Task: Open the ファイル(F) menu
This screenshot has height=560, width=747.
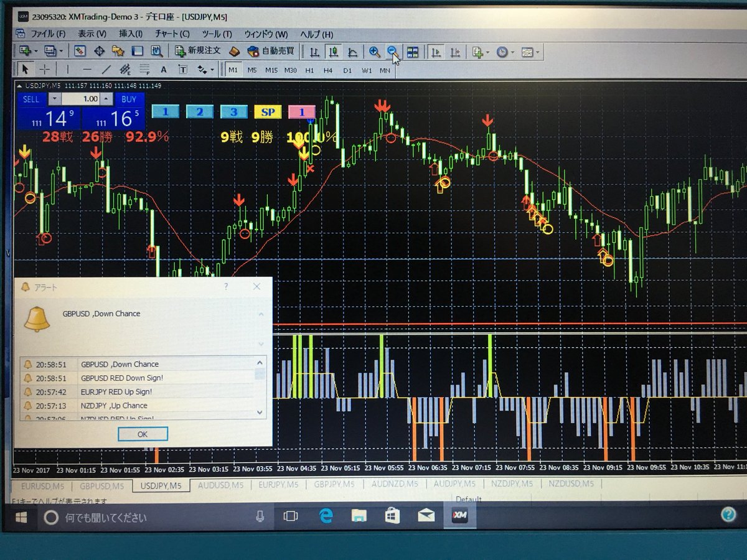Action: point(48,34)
